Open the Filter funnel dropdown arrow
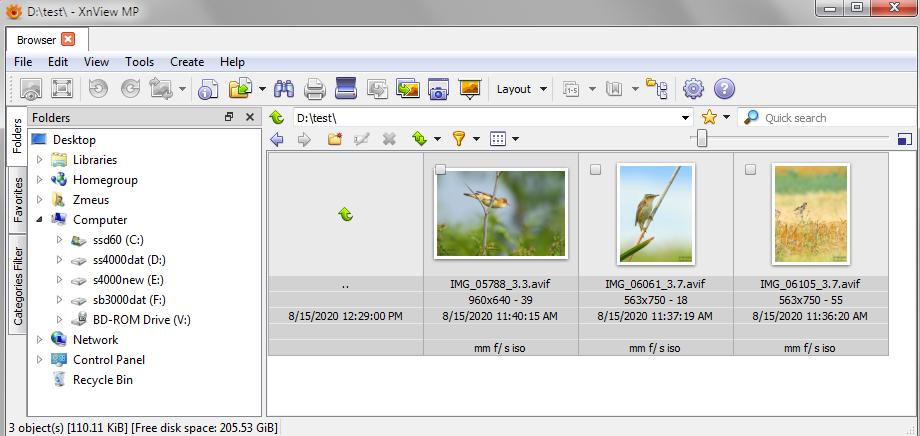 point(476,139)
